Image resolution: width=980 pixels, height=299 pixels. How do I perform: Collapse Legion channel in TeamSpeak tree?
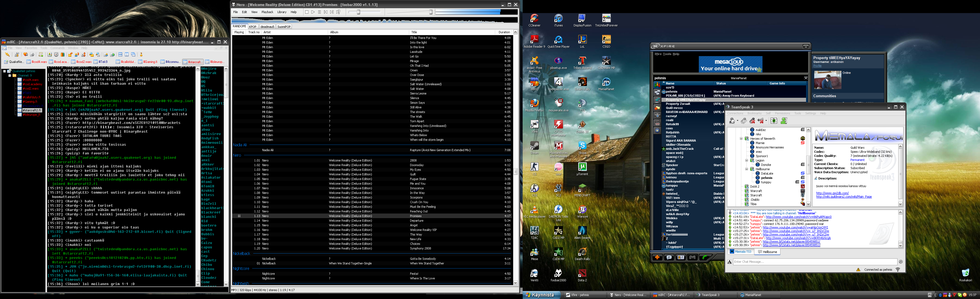(746, 161)
